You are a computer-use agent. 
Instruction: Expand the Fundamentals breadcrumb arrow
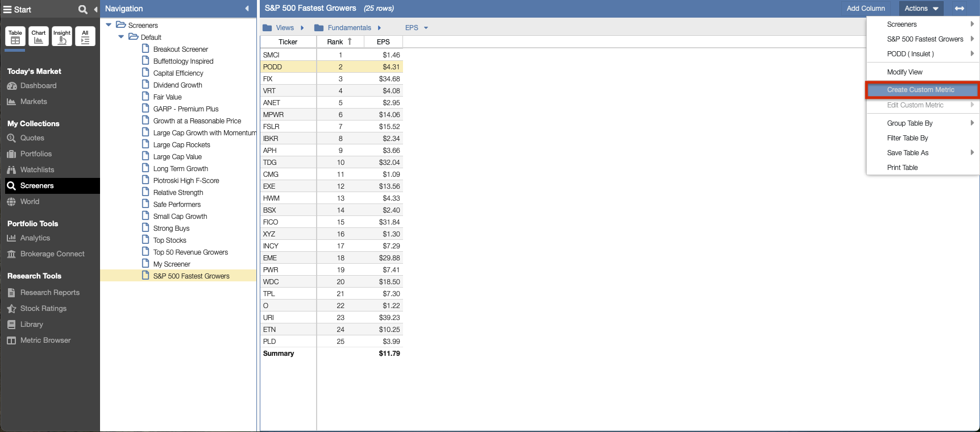[x=379, y=28]
